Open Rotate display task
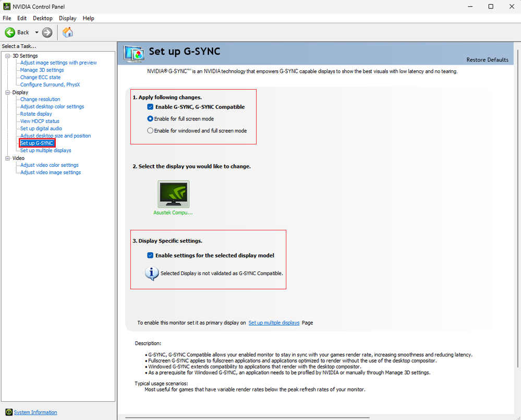Screen dimensions: 521x420 (36, 114)
